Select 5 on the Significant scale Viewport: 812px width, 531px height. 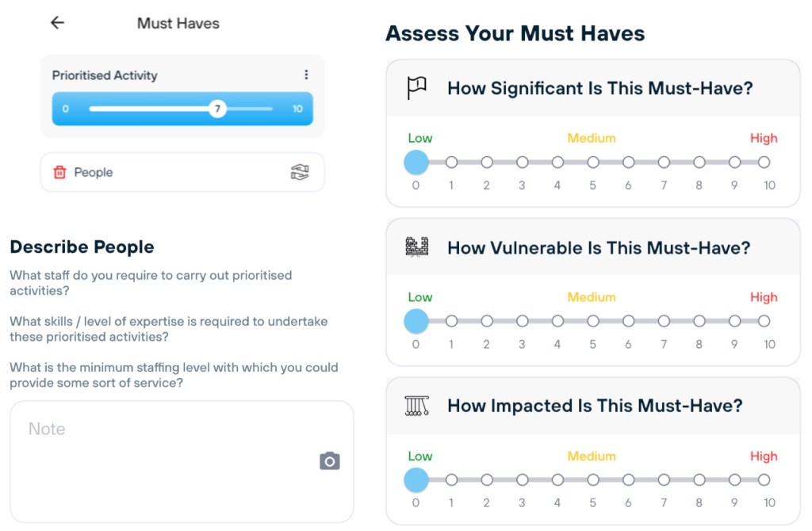(x=593, y=162)
